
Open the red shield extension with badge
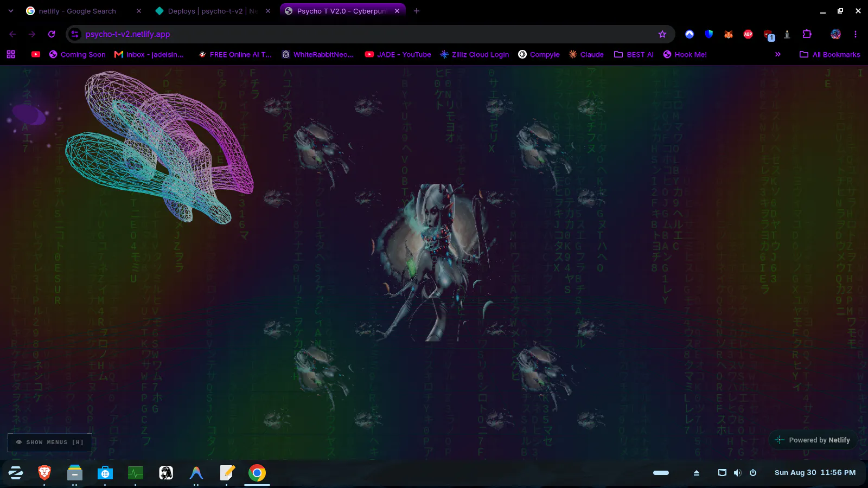pyautogui.click(x=768, y=35)
